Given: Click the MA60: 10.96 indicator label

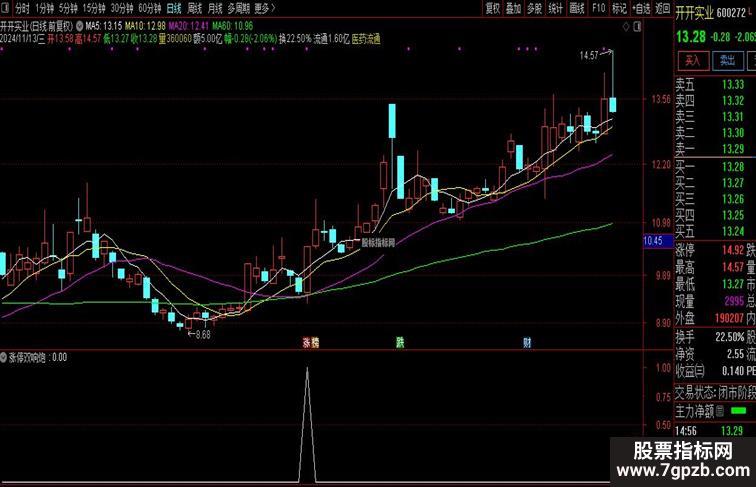Looking at the screenshot, I should point(233,26).
